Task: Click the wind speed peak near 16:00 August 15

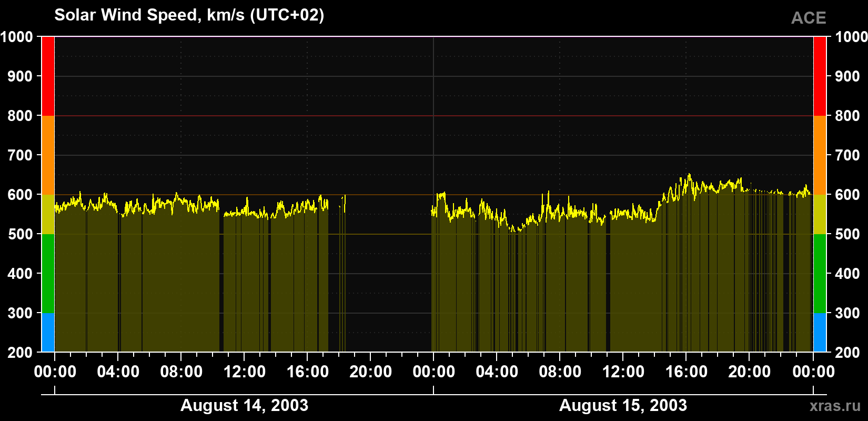Action: [x=689, y=176]
